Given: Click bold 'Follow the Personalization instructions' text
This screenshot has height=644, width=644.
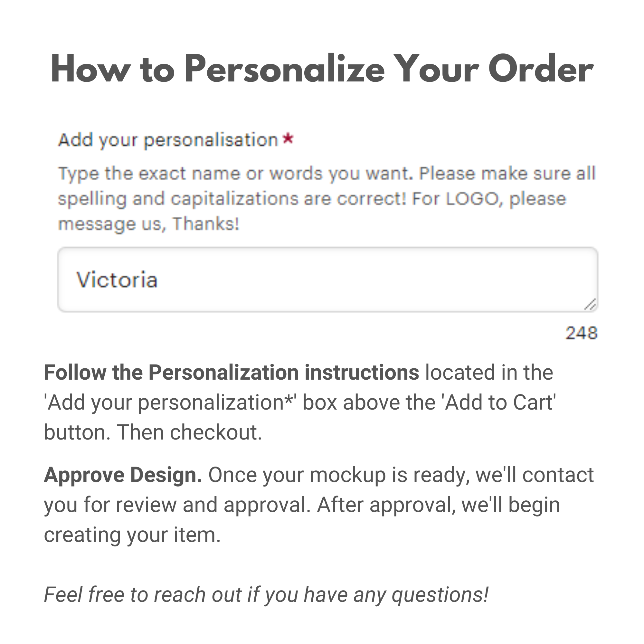Looking at the screenshot, I should pos(231,372).
